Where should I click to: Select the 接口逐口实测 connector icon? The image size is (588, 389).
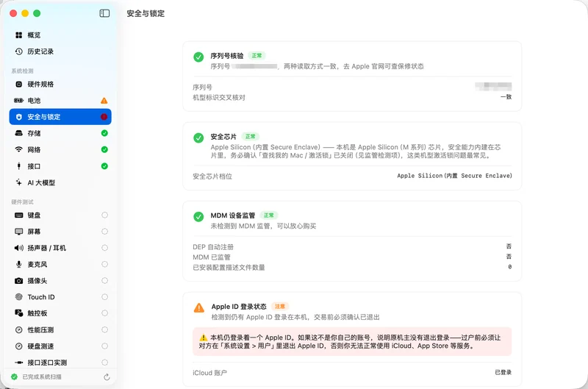click(19, 363)
